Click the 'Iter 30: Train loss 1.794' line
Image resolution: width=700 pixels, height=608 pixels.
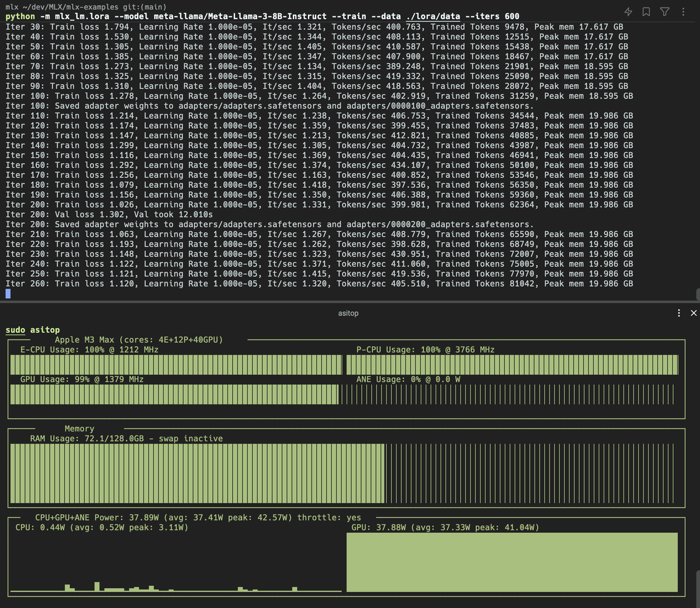(x=314, y=27)
